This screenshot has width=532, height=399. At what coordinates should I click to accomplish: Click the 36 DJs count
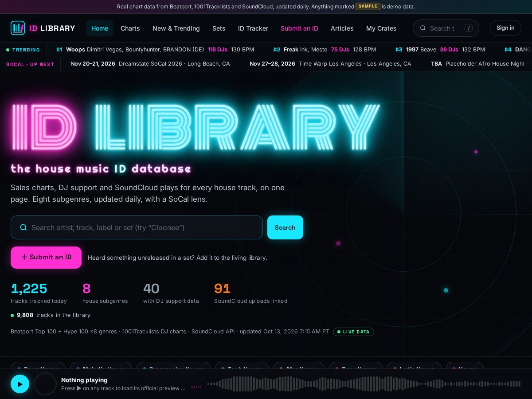(x=449, y=50)
